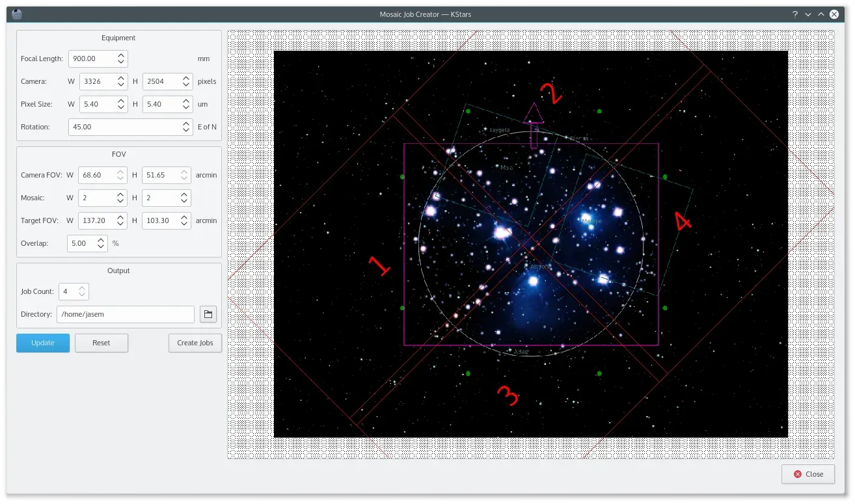This screenshot has height=504, width=855.
Task: Click the Merope star label in sky map
Action: pyautogui.click(x=592, y=221)
